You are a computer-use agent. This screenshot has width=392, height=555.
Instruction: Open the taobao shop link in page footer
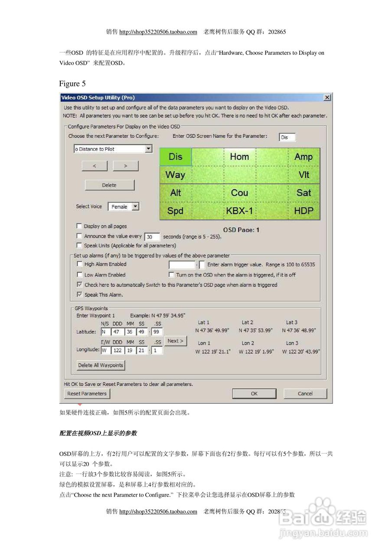point(158,512)
